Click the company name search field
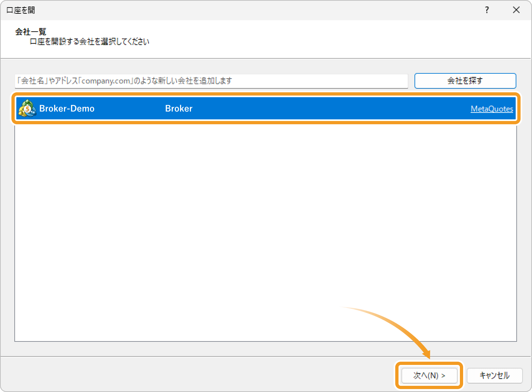 click(211, 81)
